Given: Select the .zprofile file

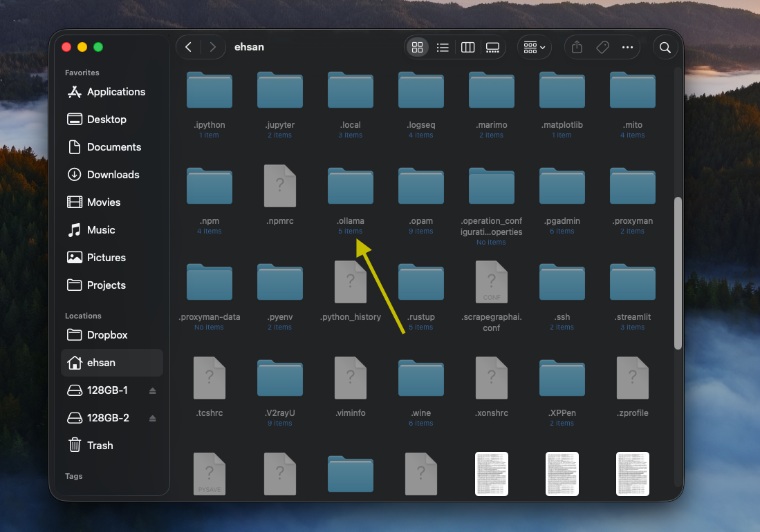Looking at the screenshot, I should (633, 379).
